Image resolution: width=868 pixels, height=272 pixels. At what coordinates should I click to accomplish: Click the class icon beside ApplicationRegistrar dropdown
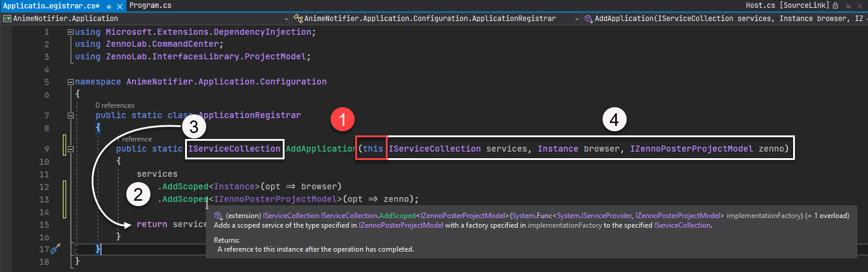[x=299, y=19]
